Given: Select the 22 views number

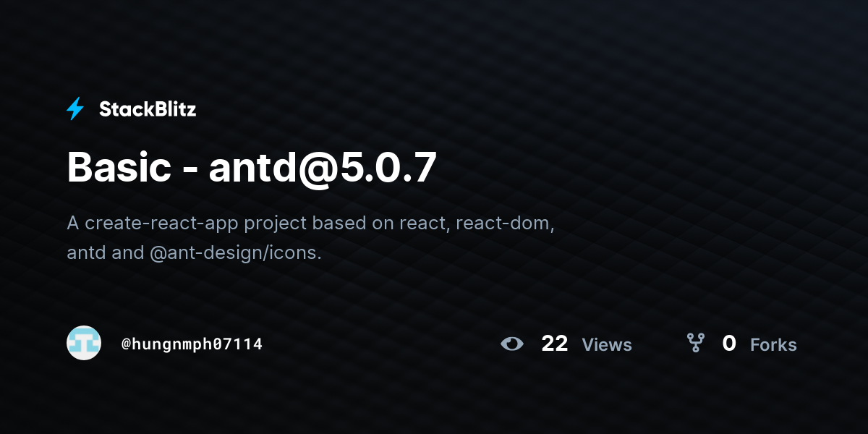Looking at the screenshot, I should pos(555,344).
